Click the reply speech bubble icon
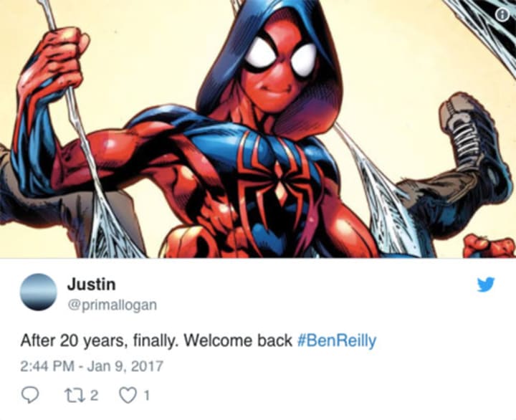 (x=29, y=395)
